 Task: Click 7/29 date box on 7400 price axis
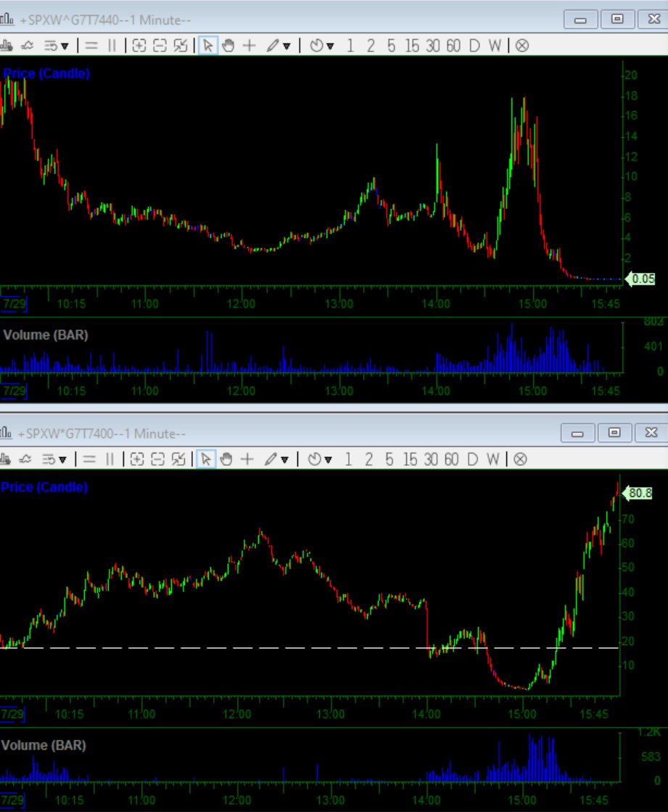pos(12,714)
